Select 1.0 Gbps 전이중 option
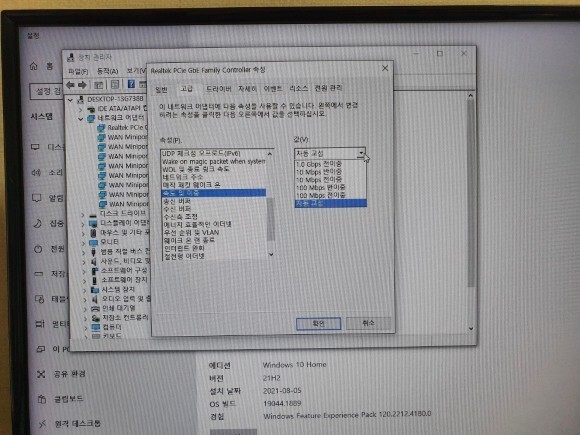Screen dimensions: 580x435 click(330, 164)
